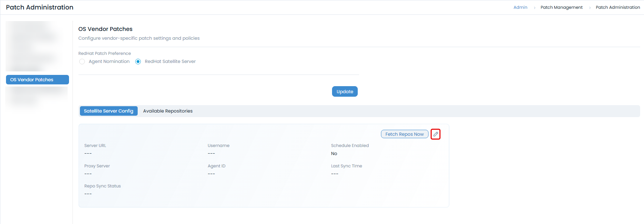This screenshot has width=644, height=224.
Task: Click the Username field value
Action: [x=211, y=154]
